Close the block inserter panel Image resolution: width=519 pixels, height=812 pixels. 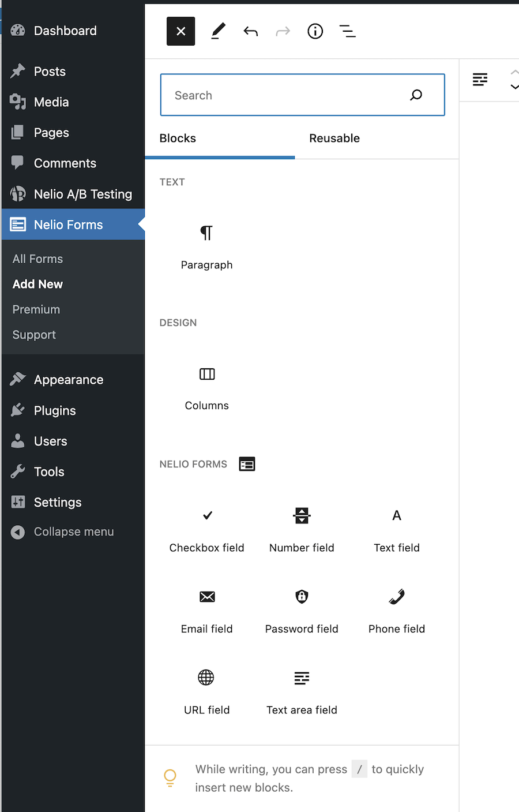pyautogui.click(x=181, y=31)
